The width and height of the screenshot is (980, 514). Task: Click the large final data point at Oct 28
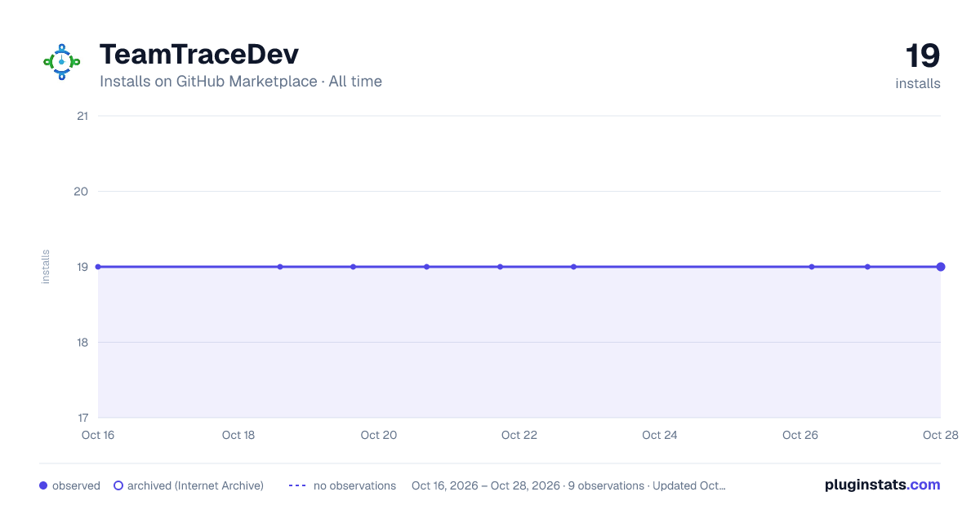(x=941, y=267)
